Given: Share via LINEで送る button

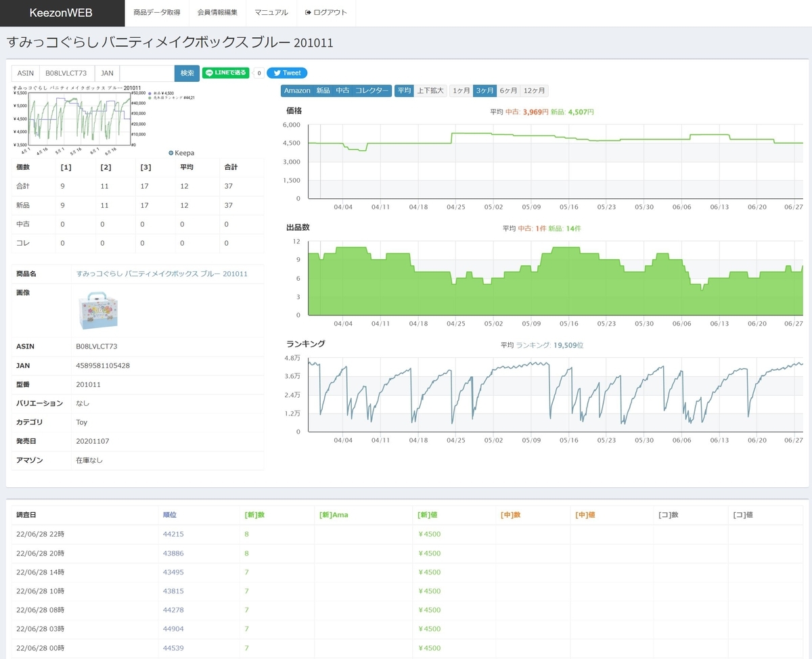Looking at the screenshot, I should tap(225, 73).
